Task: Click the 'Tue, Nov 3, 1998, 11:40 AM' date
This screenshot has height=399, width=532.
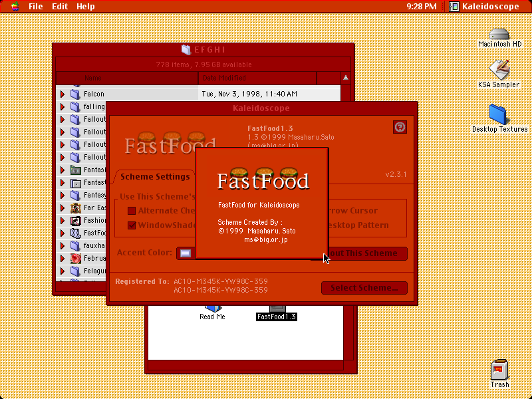Action: (x=249, y=94)
